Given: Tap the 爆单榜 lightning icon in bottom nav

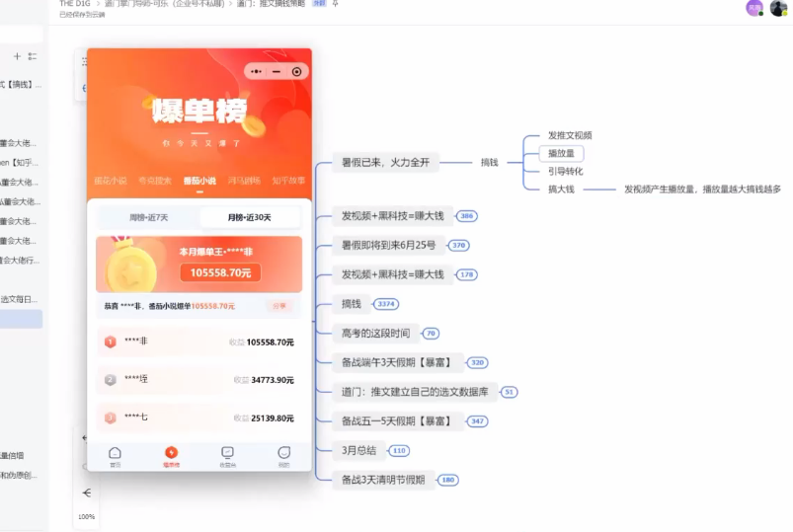Looking at the screenshot, I should coord(171,454).
